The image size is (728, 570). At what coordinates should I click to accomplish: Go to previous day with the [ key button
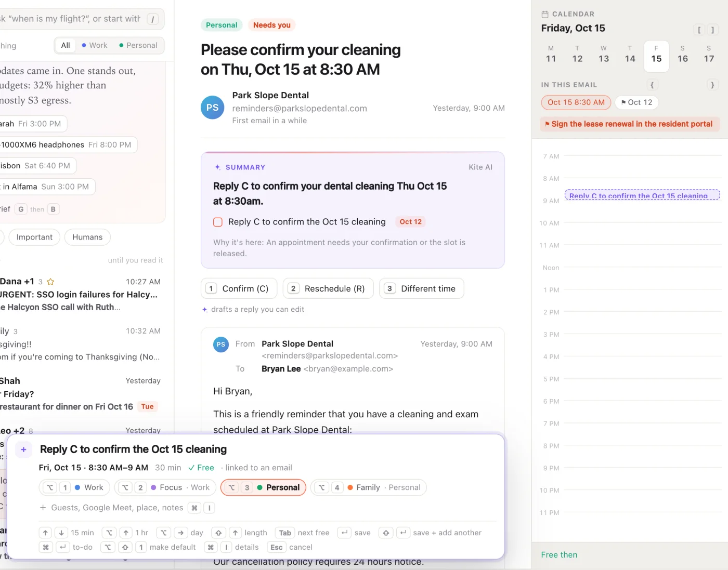coord(699,30)
